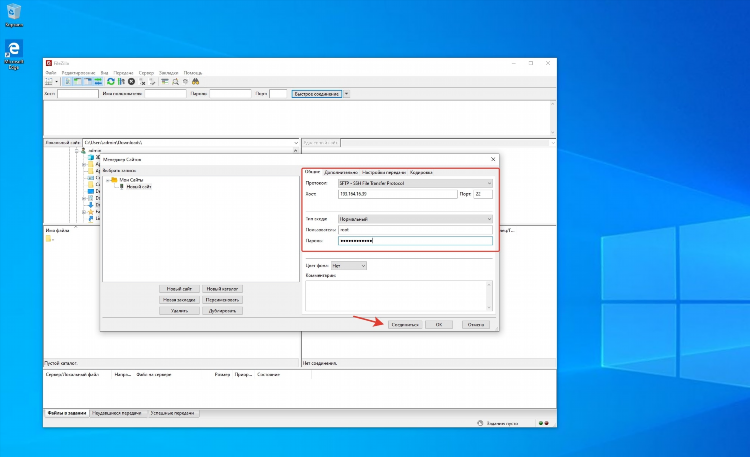The width and height of the screenshot is (750, 457).
Task: Open Передача menu
Action: (x=123, y=73)
